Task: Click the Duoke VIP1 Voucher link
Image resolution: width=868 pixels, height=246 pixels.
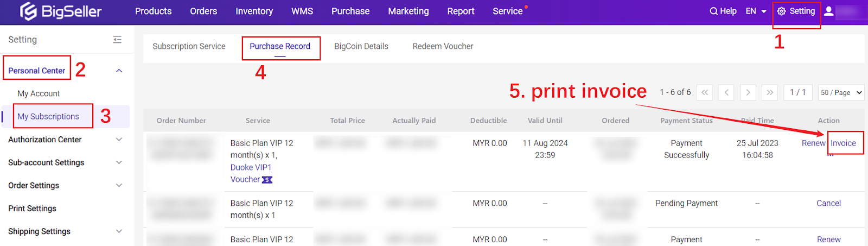Action: (x=251, y=174)
